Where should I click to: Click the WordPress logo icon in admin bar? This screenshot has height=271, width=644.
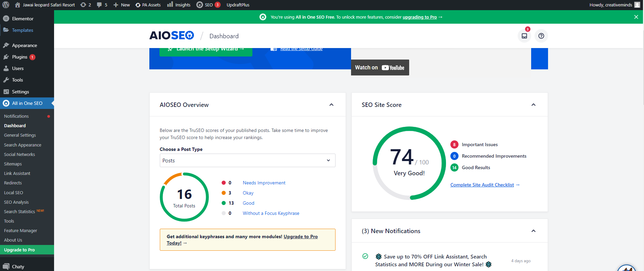point(6,5)
